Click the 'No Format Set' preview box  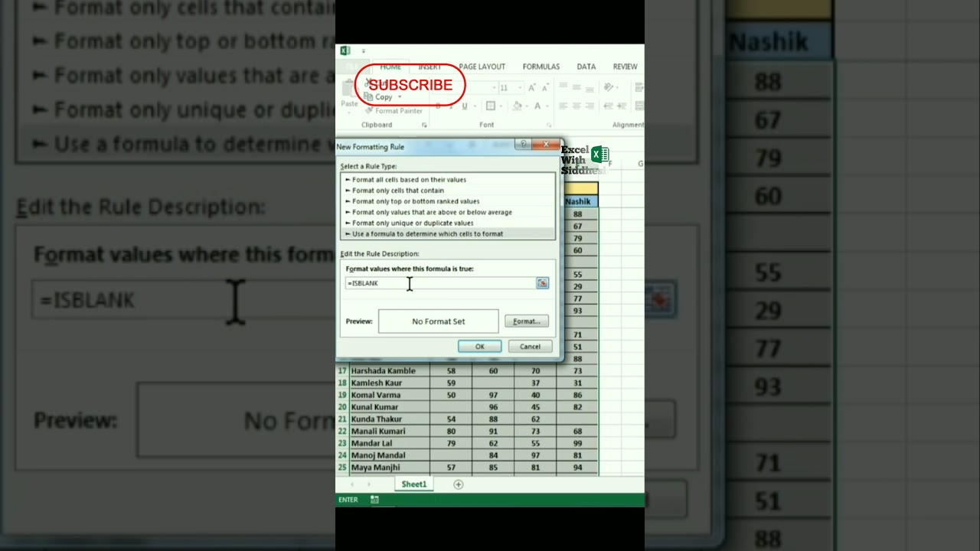point(438,321)
